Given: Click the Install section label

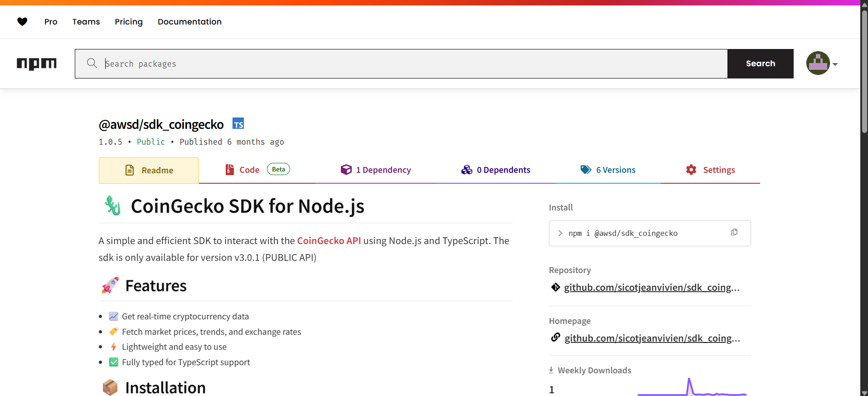Looking at the screenshot, I should coord(561,207).
